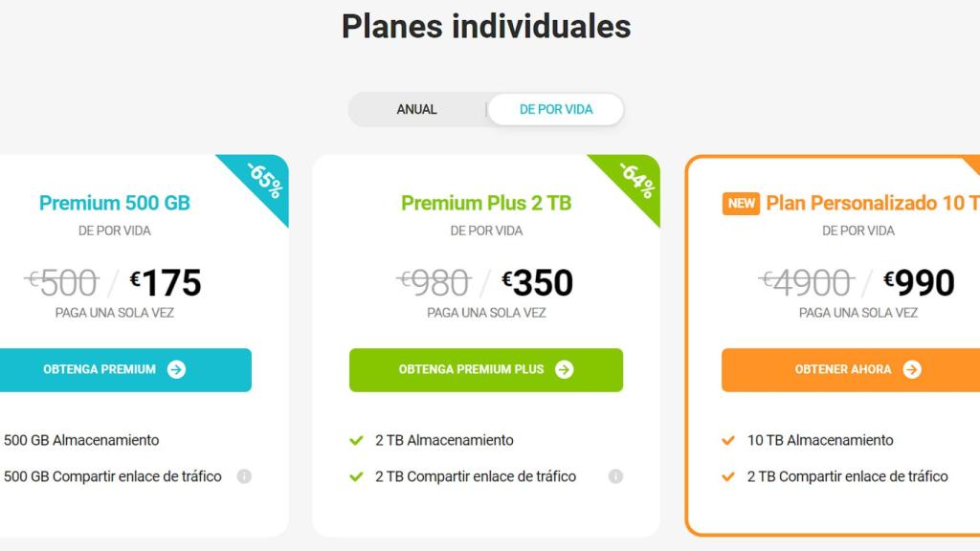The width and height of the screenshot is (980, 551).
Task: Select the De Por Vida billing option
Action: point(556,110)
